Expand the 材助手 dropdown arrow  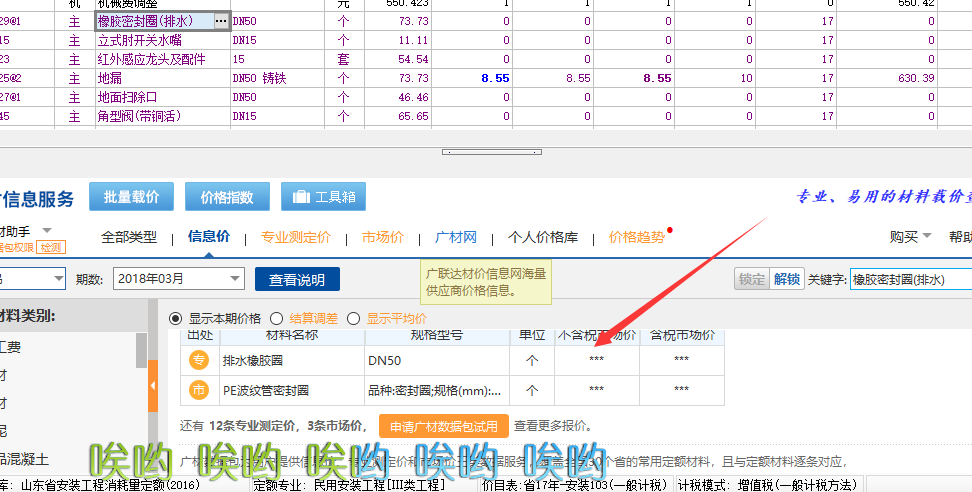pyautogui.click(x=46, y=231)
